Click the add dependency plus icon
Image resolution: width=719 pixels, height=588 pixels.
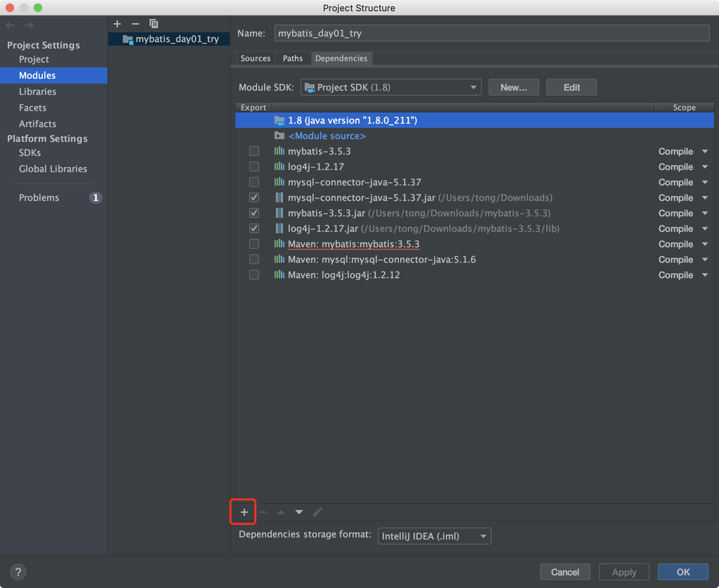click(244, 512)
